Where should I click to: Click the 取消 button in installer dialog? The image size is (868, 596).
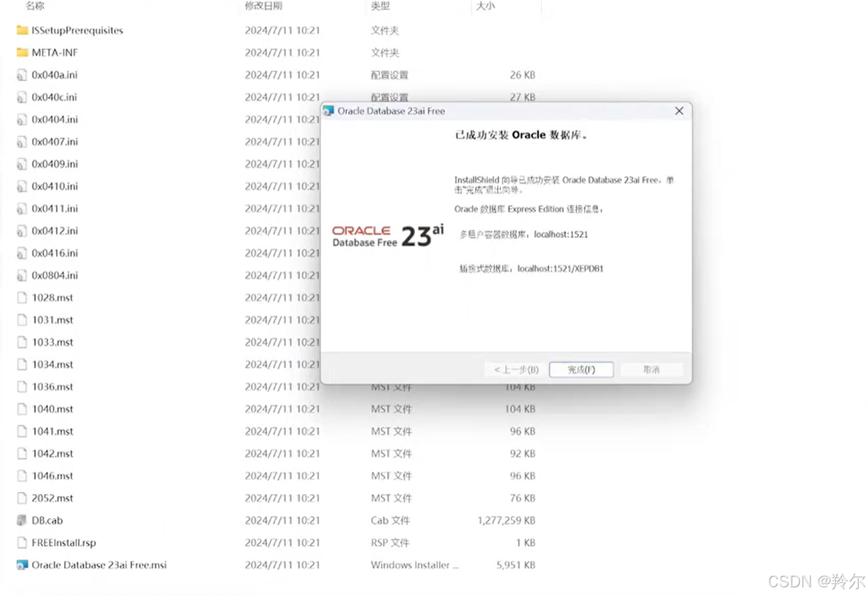[x=651, y=369]
